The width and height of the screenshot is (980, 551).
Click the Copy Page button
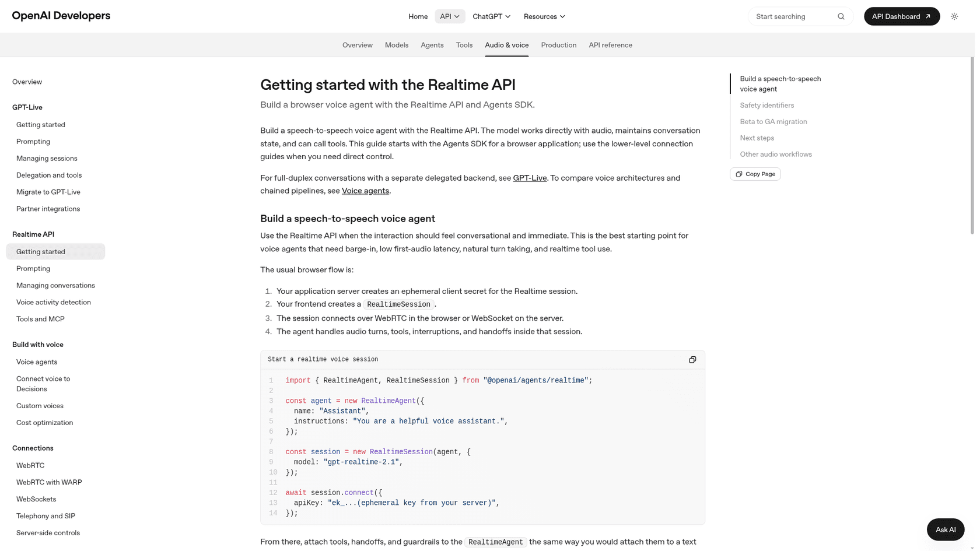click(x=755, y=174)
